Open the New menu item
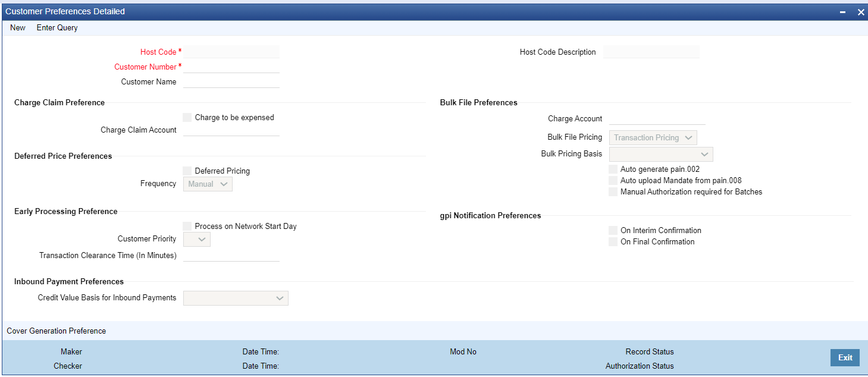The image size is (868, 377). [18, 28]
